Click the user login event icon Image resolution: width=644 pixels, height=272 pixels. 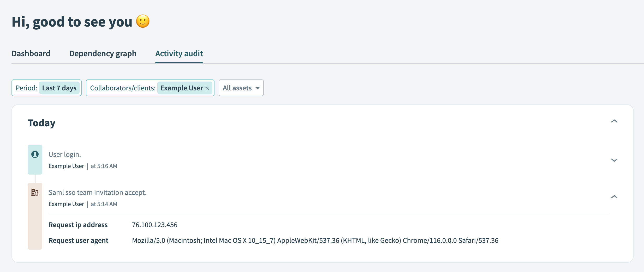[35, 154]
